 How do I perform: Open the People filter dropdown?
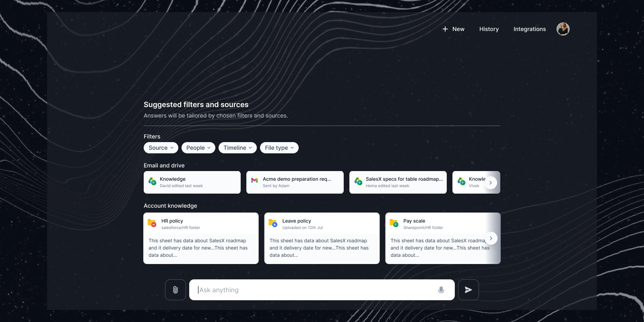coord(198,148)
